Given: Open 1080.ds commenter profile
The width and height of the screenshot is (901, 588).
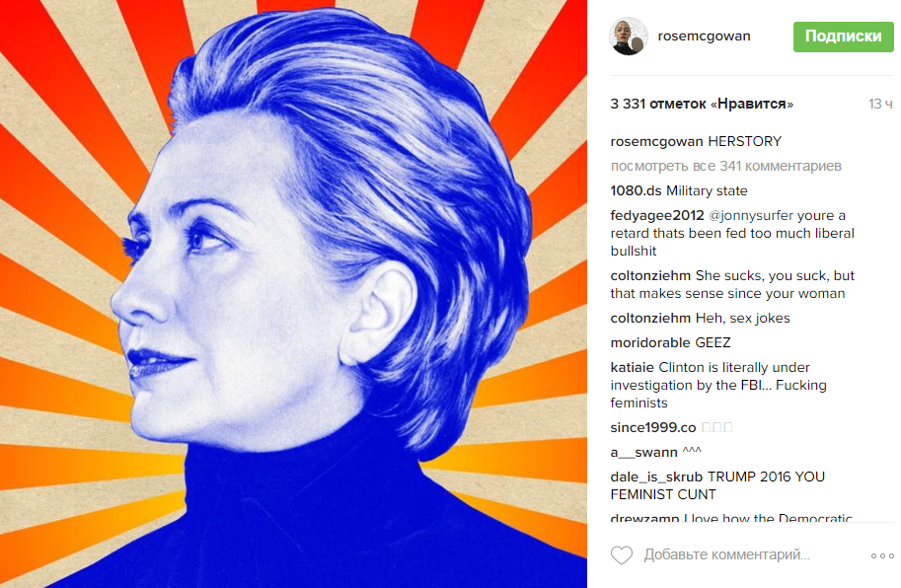Looking at the screenshot, I should tap(636, 190).
